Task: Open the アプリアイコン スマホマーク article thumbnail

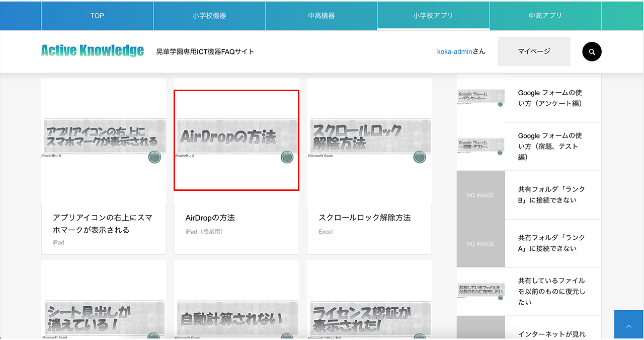Action: [104, 141]
